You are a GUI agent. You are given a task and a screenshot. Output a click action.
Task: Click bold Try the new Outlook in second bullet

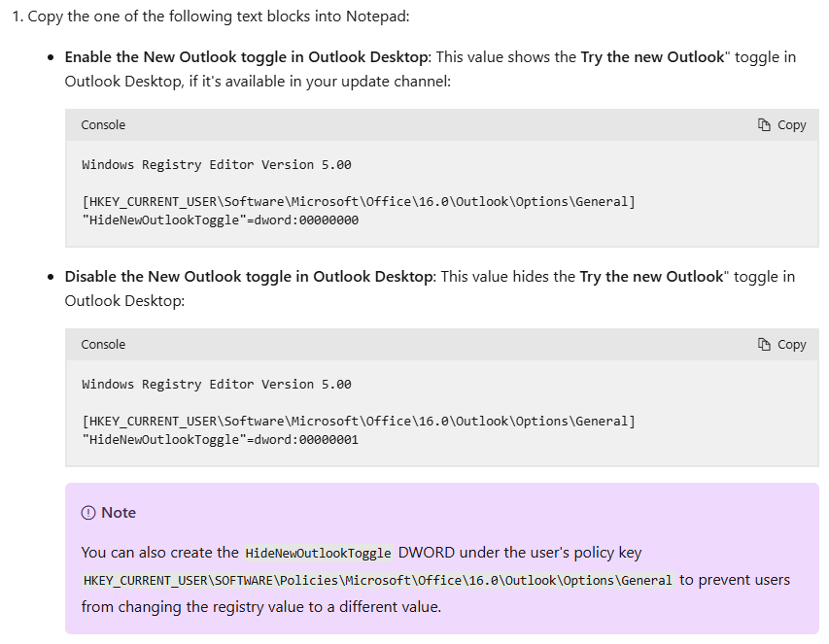point(651,276)
